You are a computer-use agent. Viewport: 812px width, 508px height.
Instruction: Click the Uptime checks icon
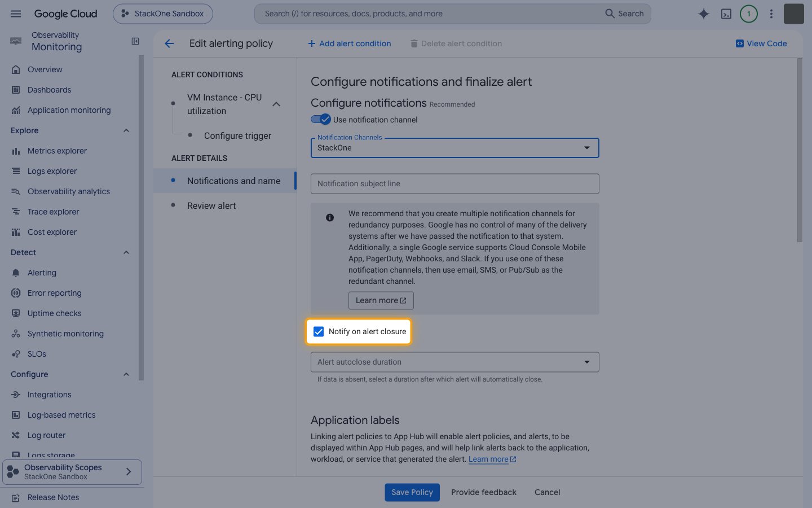click(16, 313)
